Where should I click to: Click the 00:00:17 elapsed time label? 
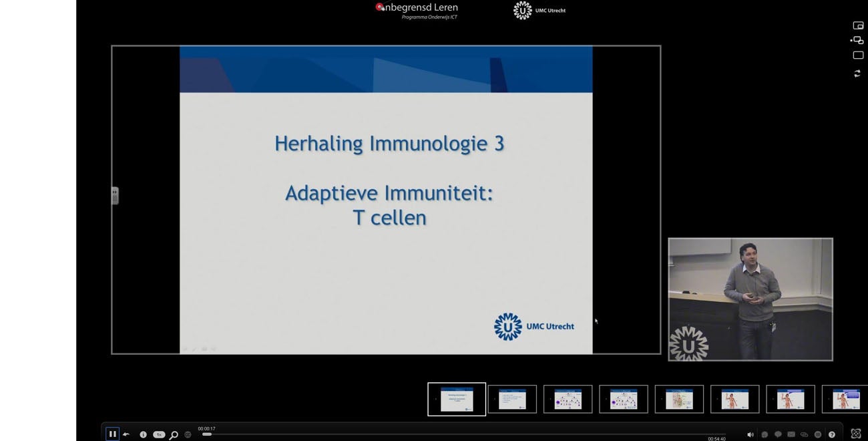click(206, 429)
